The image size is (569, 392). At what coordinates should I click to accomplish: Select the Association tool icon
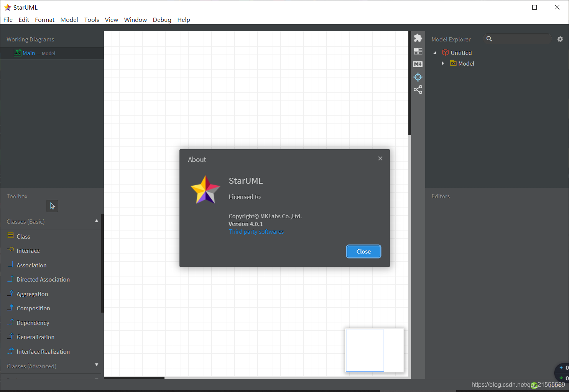[x=11, y=264]
